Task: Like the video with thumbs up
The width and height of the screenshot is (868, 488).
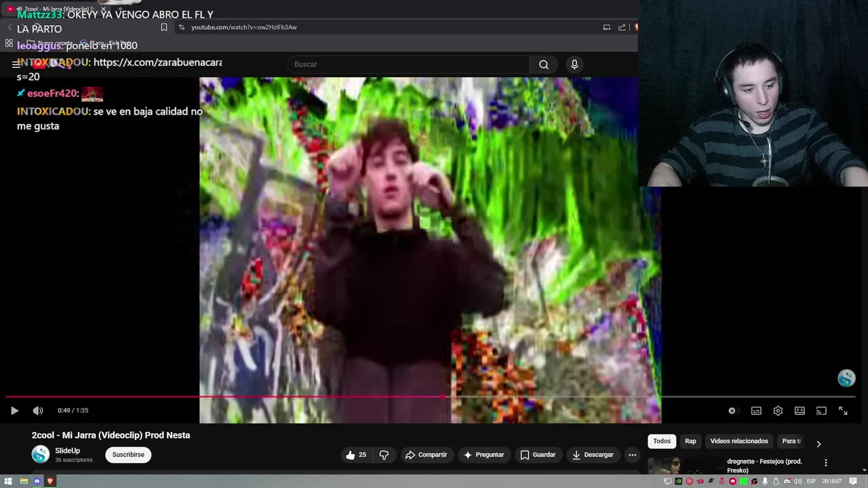Action: tap(356, 455)
